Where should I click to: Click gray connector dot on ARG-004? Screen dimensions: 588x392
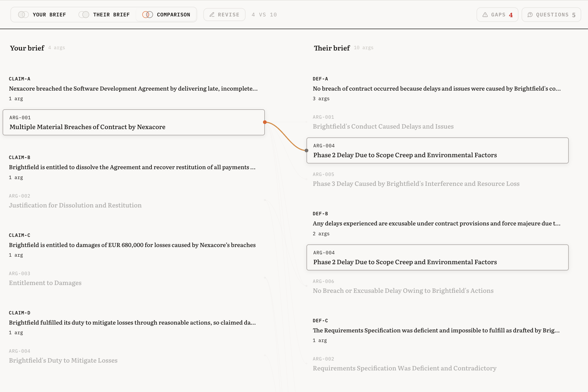[306, 150]
